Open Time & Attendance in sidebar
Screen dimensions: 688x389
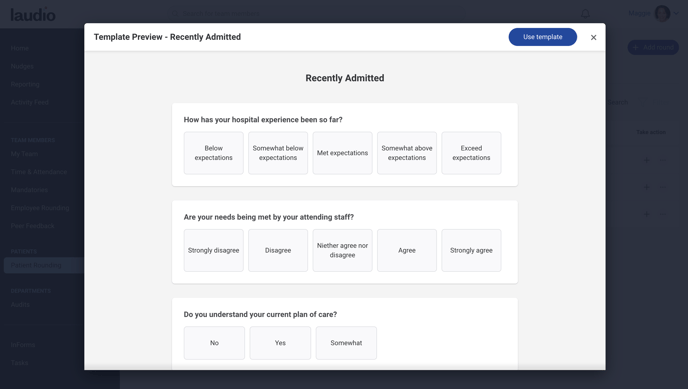coord(39,172)
